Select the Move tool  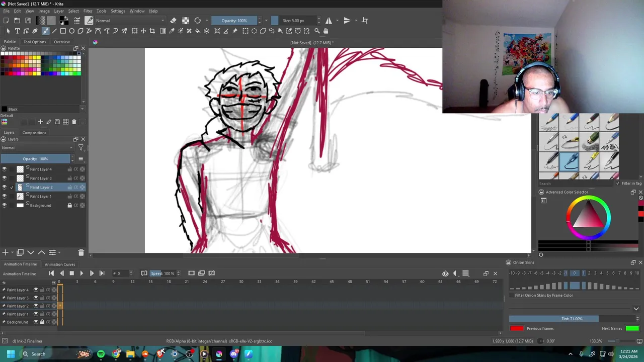click(143, 31)
